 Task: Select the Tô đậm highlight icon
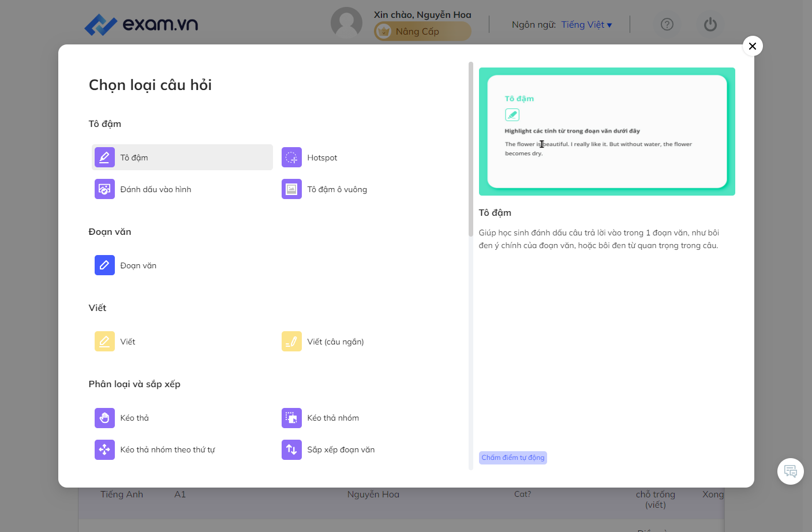[104, 157]
